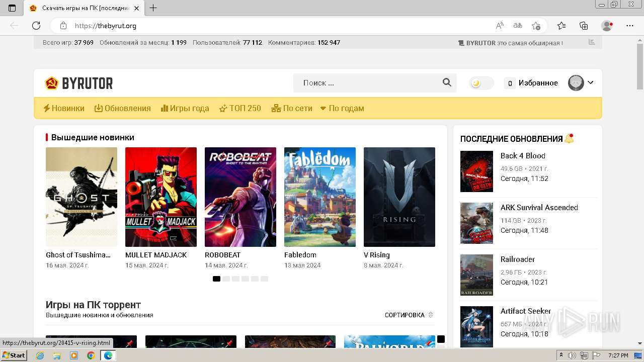Screen dimensions: 644x362
Task: Open the ТОП 250 list
Action: click(x=240, y=108)
